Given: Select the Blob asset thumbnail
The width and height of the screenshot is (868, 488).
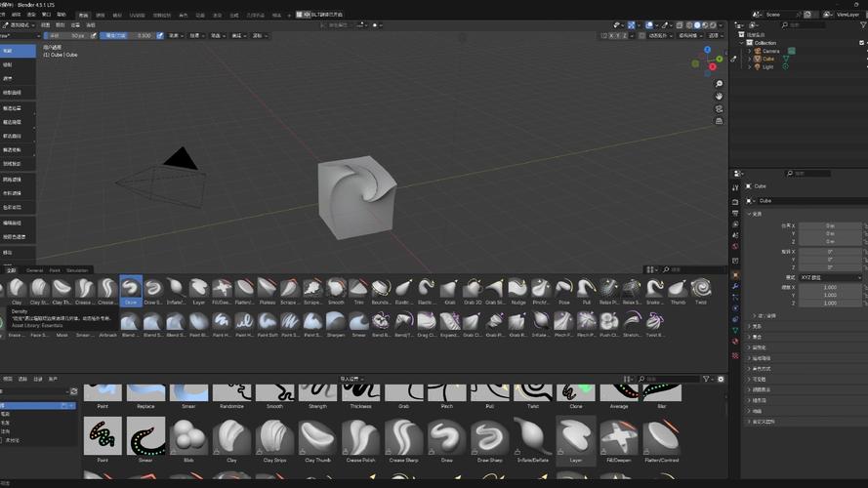Looking at the screenshot, I should [188, 440].
